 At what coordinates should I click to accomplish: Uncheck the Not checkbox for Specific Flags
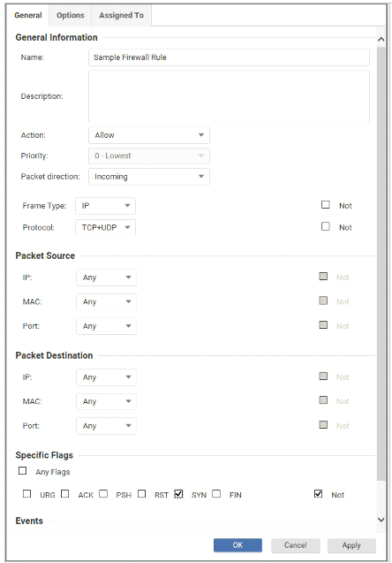[318, 494]
